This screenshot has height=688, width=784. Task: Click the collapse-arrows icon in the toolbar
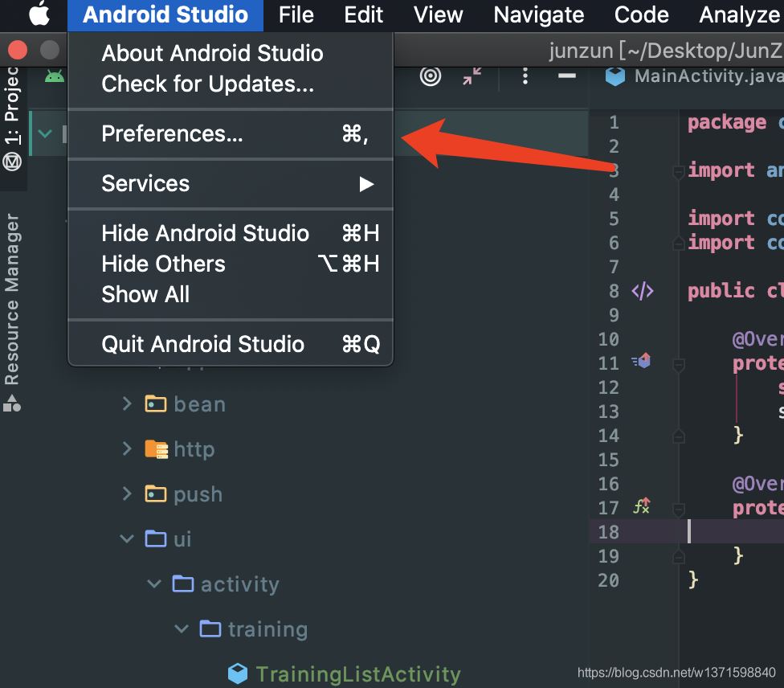(x=472, y=76)
